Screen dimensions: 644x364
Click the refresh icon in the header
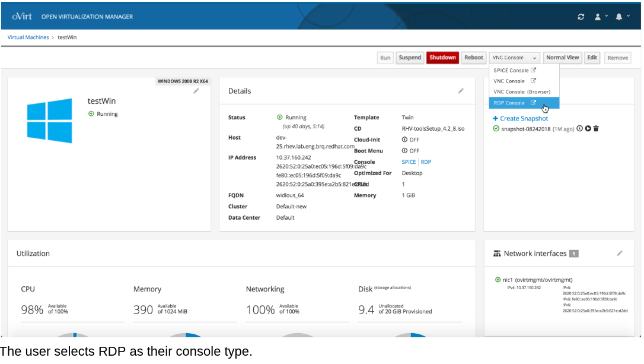pyautogui.click(x=581, y=17)
